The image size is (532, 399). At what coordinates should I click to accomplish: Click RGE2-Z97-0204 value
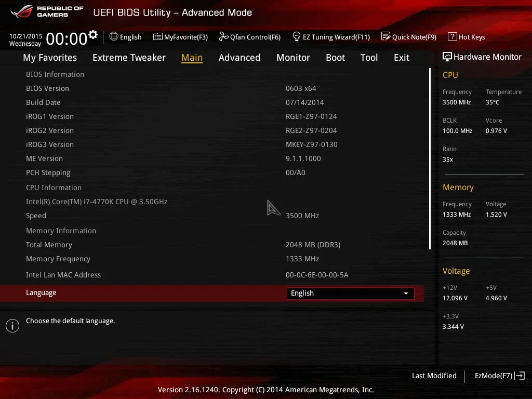(x=311, y=130)
